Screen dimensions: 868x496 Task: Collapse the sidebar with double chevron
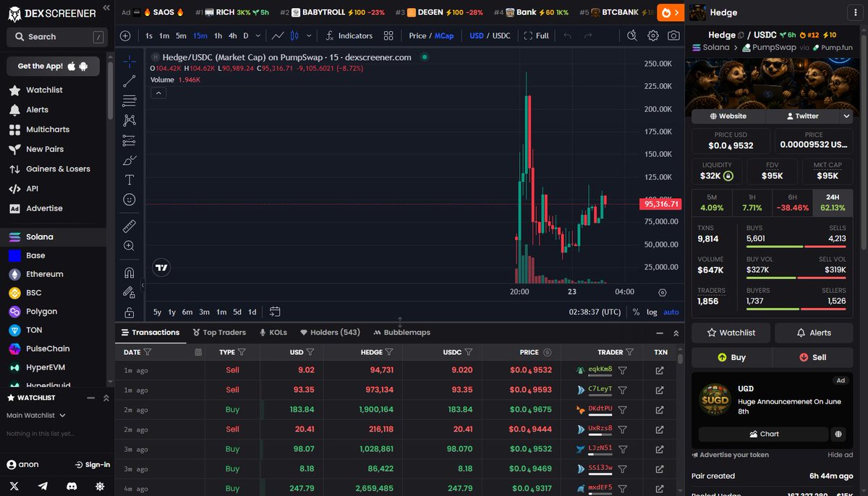[x=106, y=7]
